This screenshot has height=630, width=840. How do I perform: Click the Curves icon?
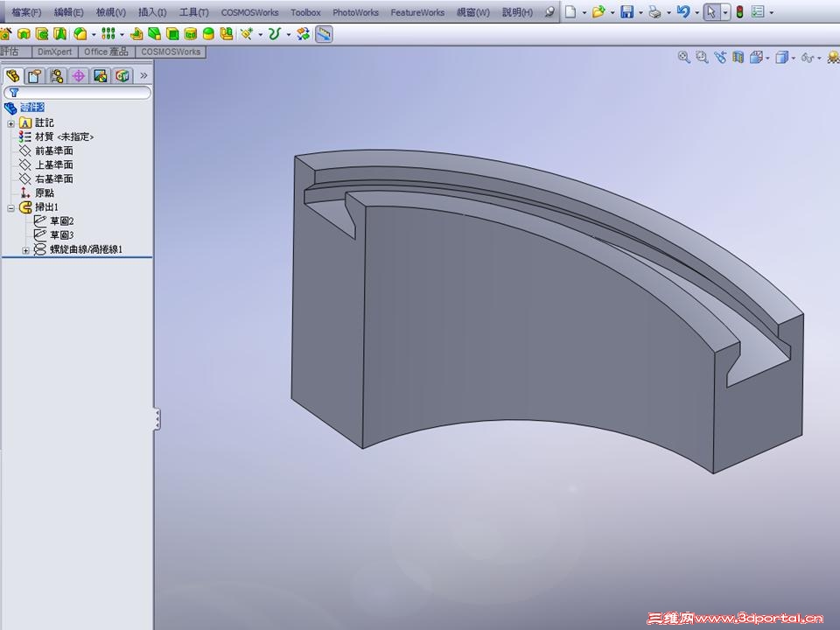275,34
